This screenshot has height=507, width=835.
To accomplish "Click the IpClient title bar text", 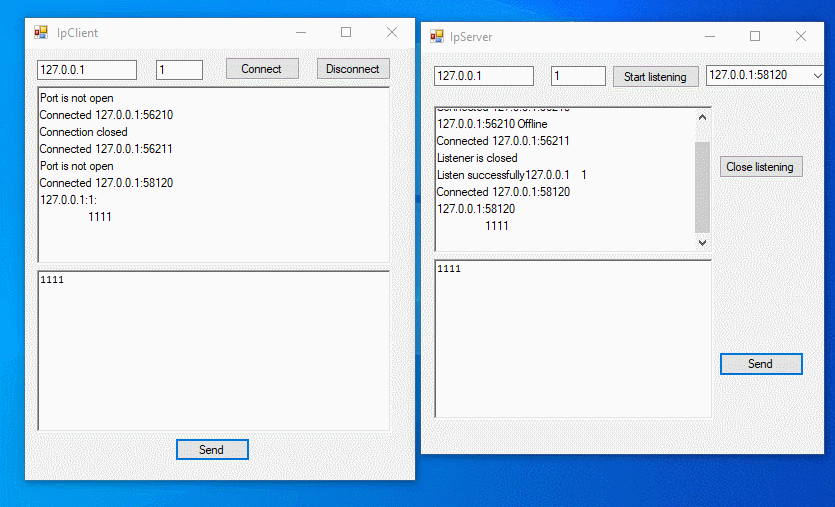I will click(x=77, y=33).
